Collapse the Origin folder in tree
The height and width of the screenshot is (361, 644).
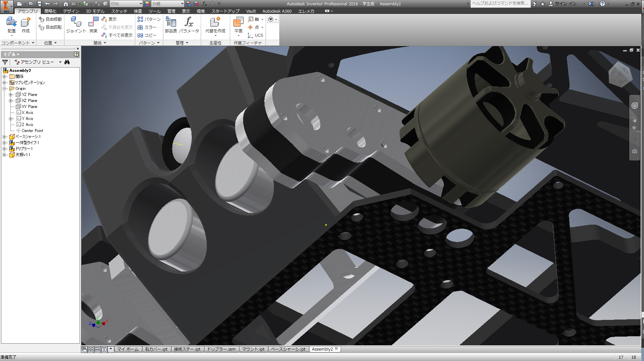pyautogui.click(x=5, y=89)
